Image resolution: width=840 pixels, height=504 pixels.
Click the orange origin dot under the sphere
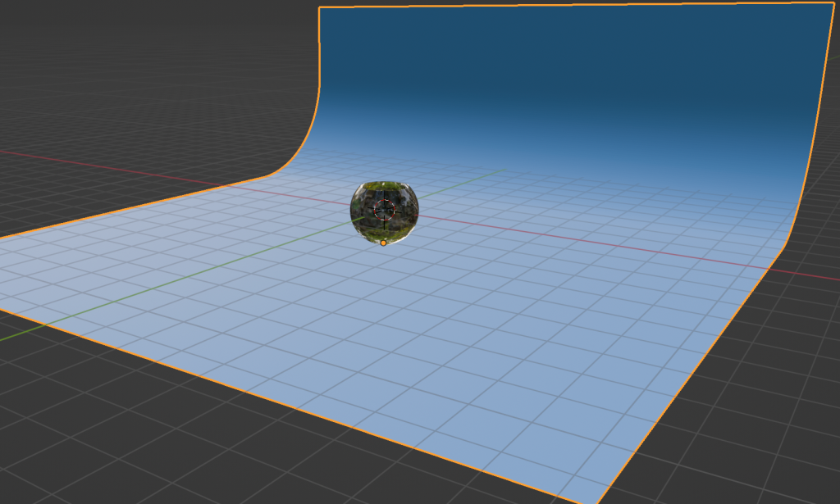coord(383,243)
